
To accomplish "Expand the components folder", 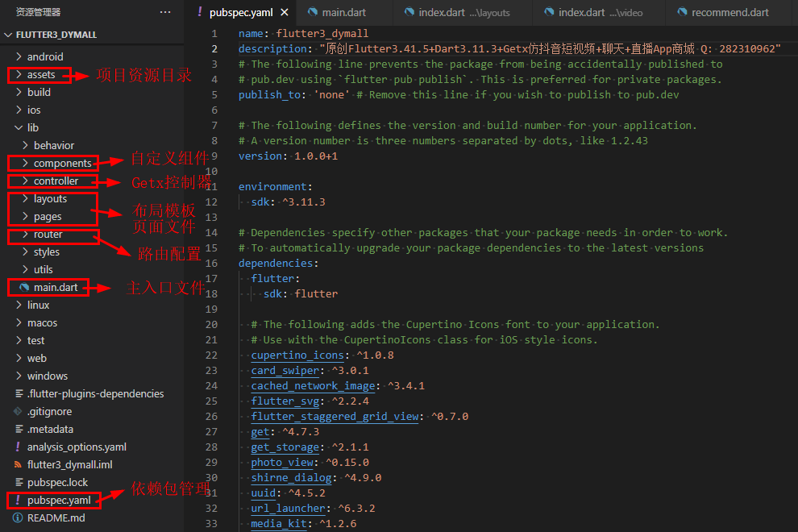I will [26, 163].
